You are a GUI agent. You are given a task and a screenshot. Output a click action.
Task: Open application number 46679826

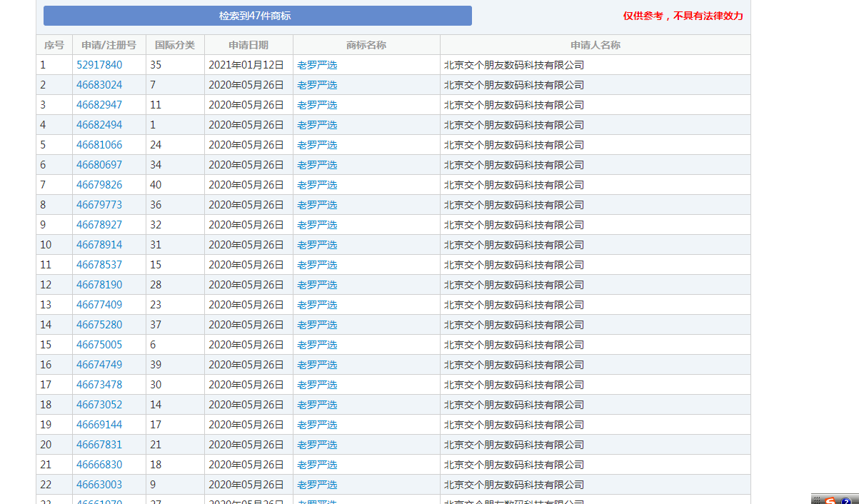pyautogui.click(x=99, y=185)
